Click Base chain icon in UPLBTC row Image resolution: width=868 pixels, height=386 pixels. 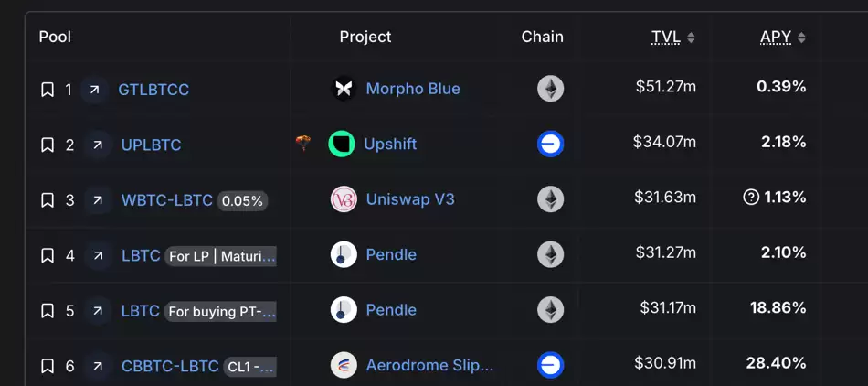tap(550, 144)
